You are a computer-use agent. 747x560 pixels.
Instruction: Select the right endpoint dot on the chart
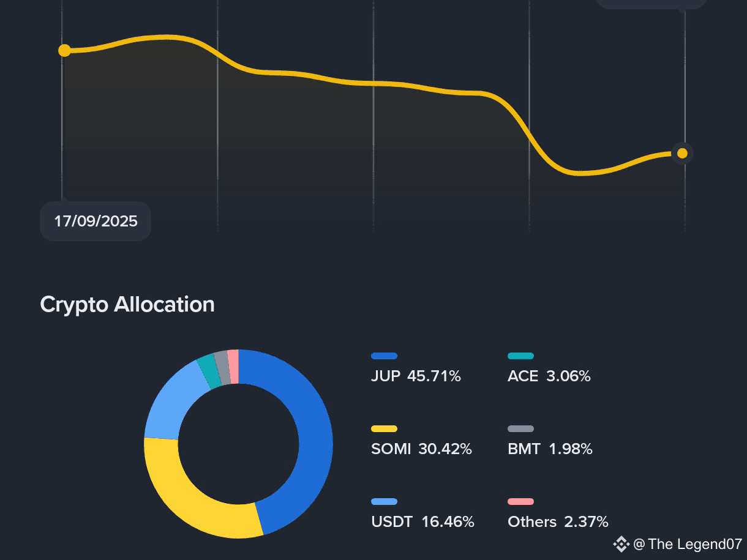pyautogui.click(x=681, y=153)
